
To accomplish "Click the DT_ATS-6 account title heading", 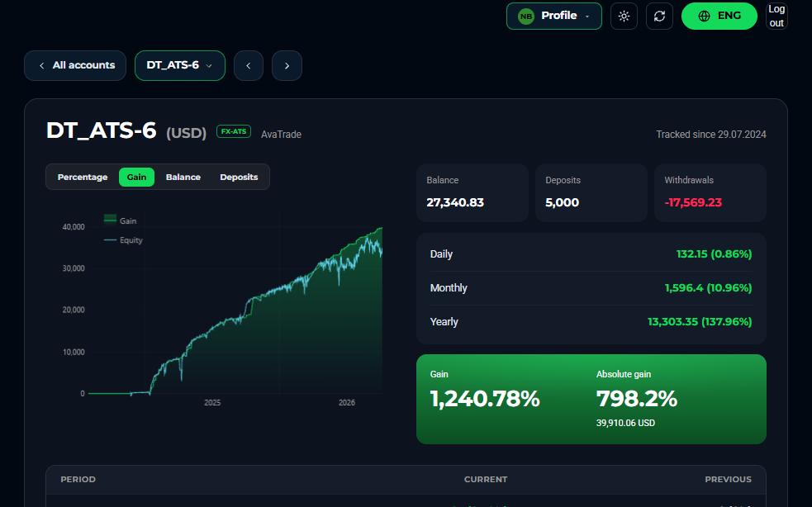I will (x=101, y=130).
